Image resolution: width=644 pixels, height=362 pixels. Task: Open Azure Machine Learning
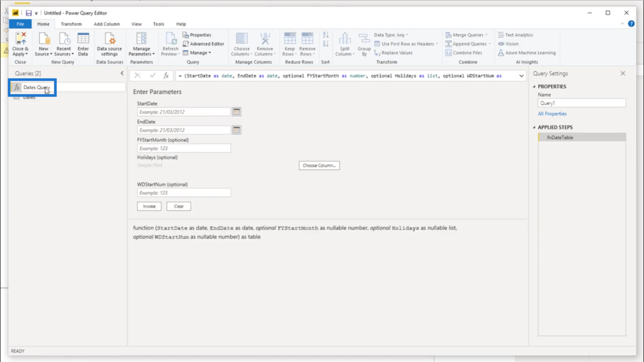527,53
